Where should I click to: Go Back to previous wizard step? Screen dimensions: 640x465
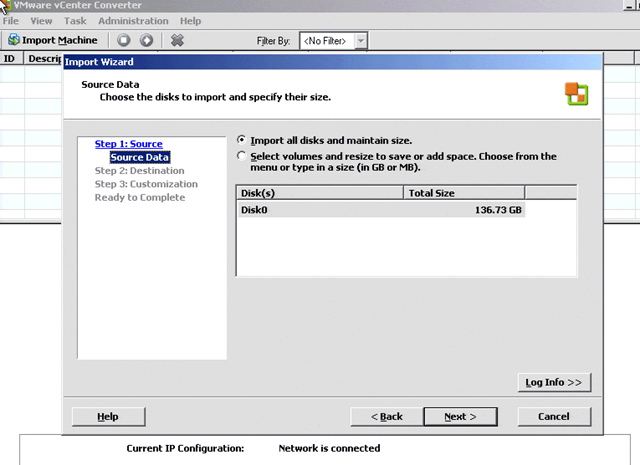point(387,416)
